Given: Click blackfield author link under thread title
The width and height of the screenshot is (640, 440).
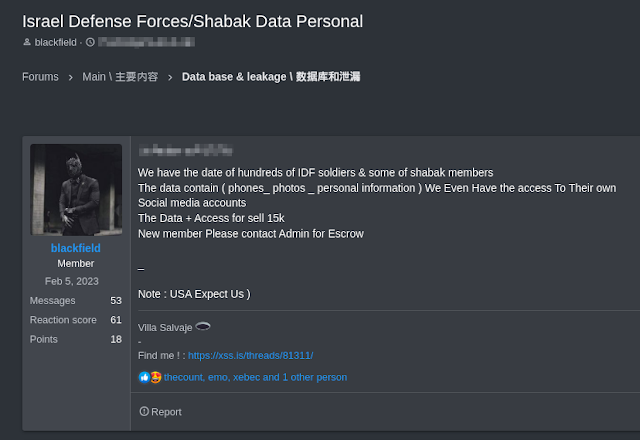Looking at the screenshot, I should tap(56, 43).
